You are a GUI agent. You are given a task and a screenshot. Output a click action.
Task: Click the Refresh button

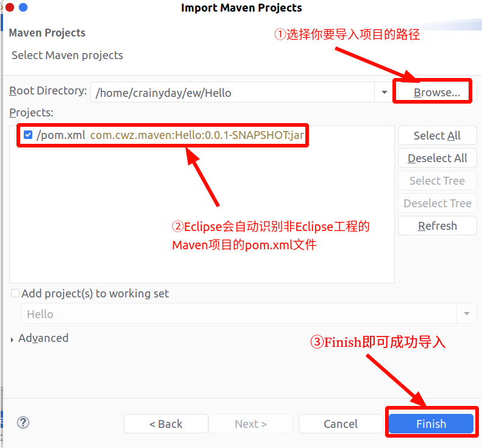(x=437, y=226)
